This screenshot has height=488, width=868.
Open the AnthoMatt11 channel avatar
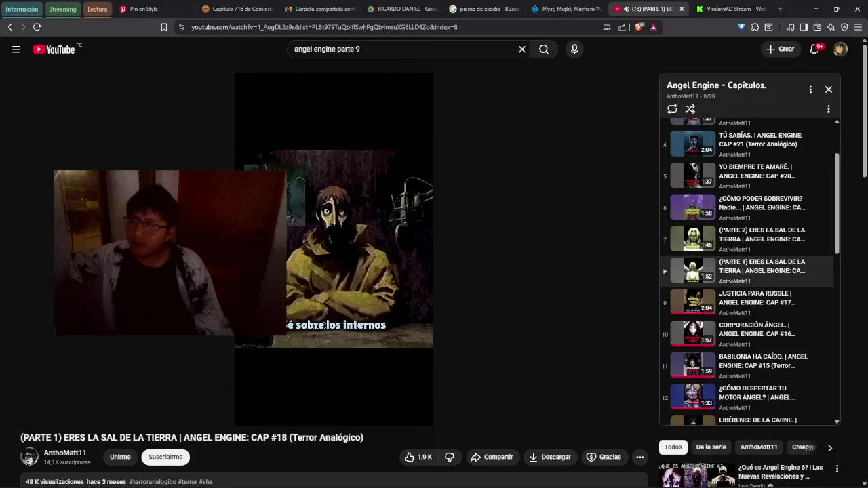[x=29, y=457]
